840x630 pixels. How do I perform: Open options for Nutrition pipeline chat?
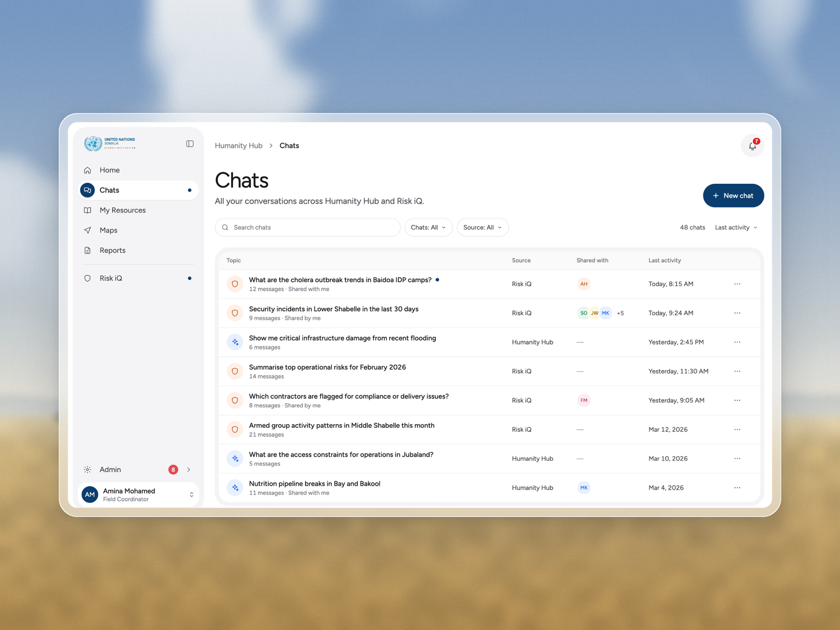tap(737, 488)
